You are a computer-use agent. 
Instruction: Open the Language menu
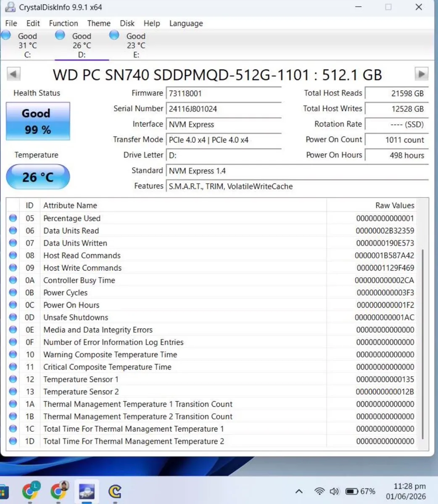click(x=186, y=24)
